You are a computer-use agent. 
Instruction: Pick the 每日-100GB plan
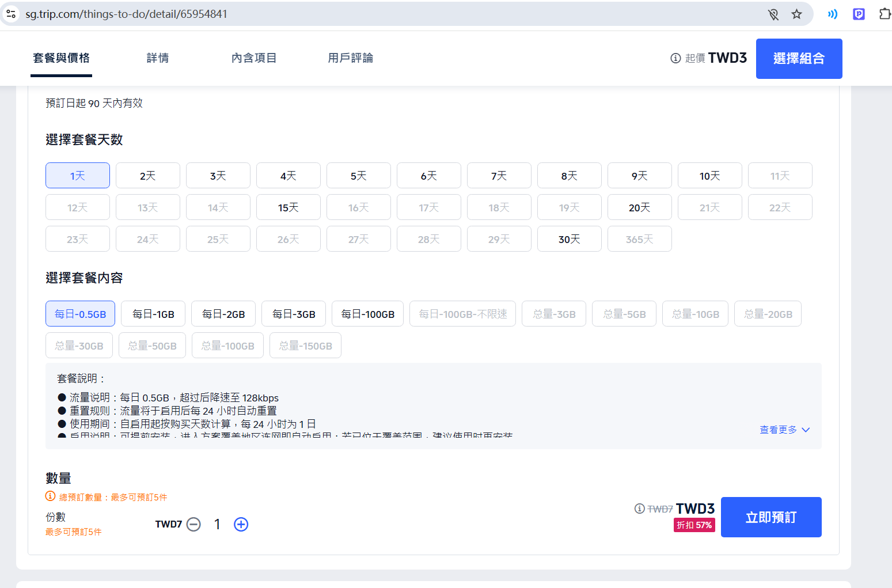pos(368,314)
